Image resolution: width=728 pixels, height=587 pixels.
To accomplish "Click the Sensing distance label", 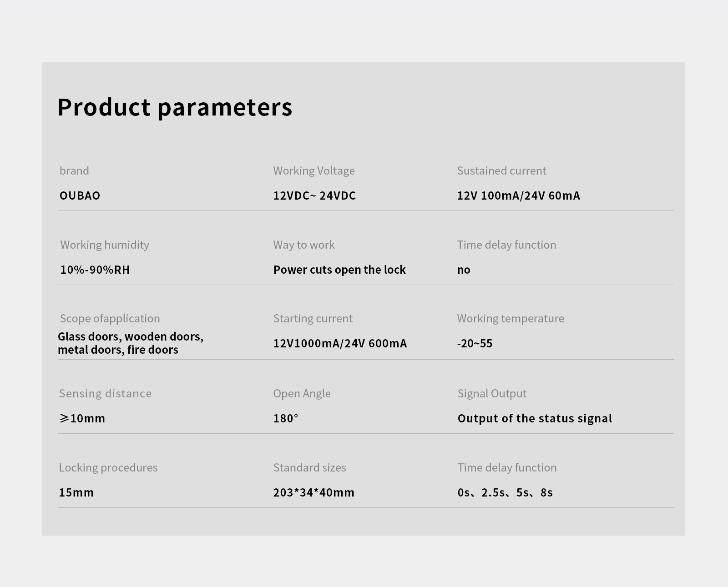I will pyautogui.click(x=105, y=393).
